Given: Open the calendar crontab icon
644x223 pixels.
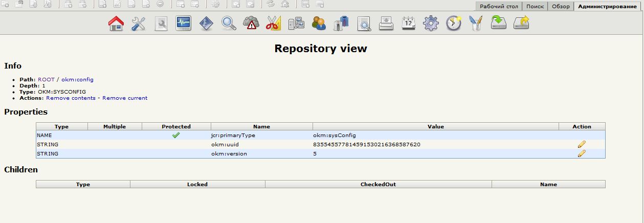Looking at the screenshot, I should pos(409,24).
